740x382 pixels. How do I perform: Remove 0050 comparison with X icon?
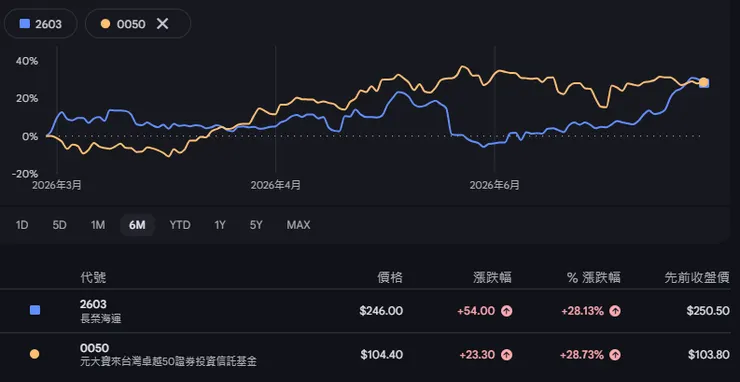click(x=162, y=24)
